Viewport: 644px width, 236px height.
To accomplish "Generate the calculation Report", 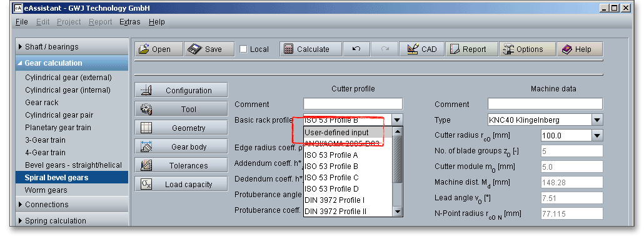I will click(471, 49).
